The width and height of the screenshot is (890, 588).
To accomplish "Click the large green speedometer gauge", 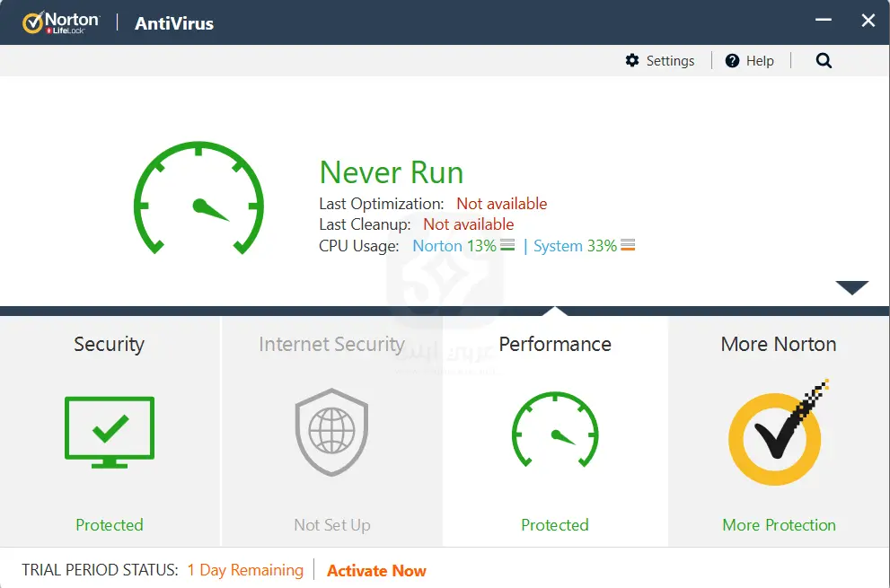I will coord(198,199).
